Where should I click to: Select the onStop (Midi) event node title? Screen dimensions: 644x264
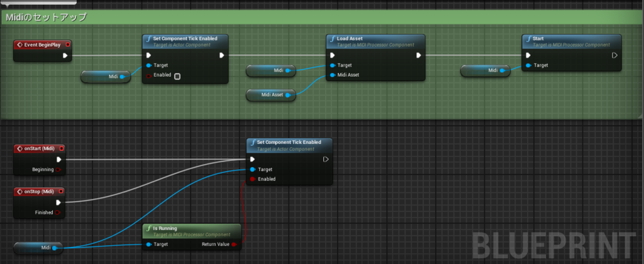pyautogui.click(x=39, y=191)
